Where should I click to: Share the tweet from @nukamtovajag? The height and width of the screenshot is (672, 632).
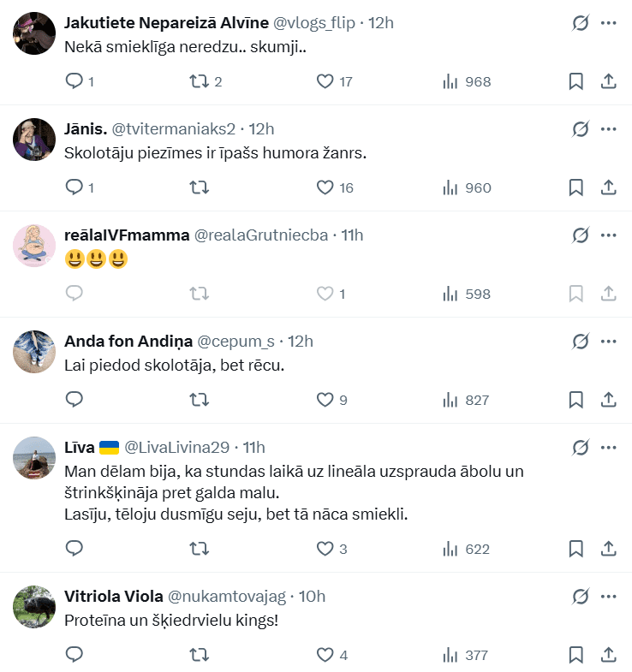[609, 655]
